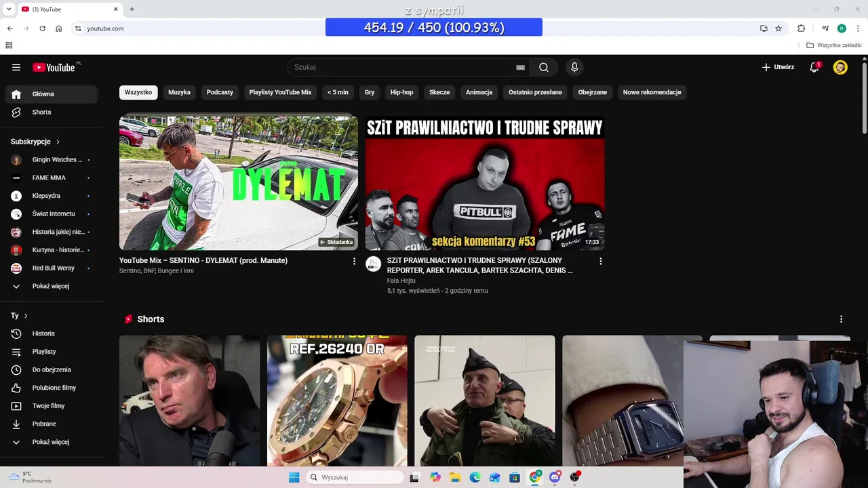
Task: Expand Pokaż więcej under Ty section
Action: [x=52, y=442]
